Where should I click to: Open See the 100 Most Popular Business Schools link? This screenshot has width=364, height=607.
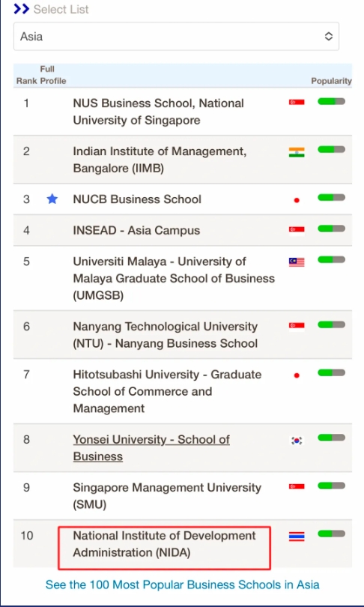coord(182,585)
